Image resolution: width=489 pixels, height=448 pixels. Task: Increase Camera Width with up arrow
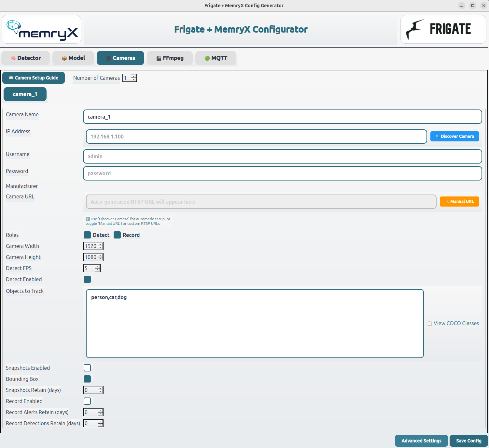tap(100, 244)
